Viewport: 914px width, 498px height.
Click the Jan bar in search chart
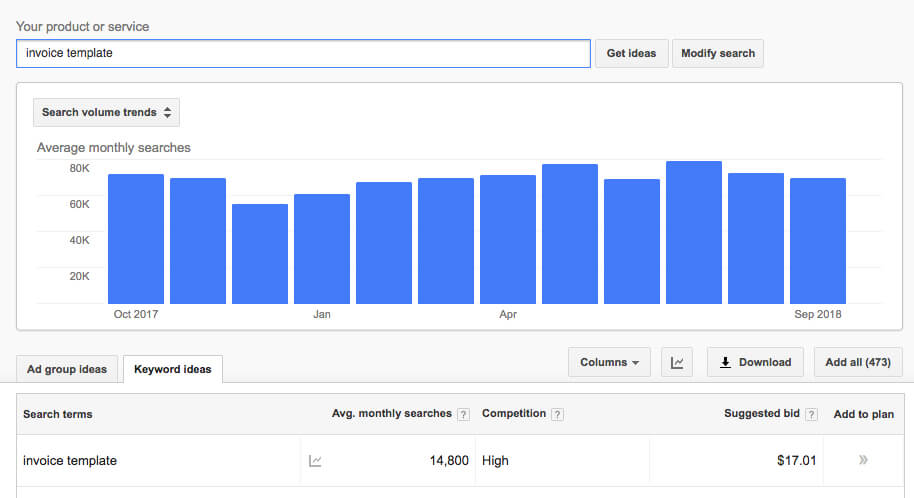pyautogui.click(x=322, y=249)
